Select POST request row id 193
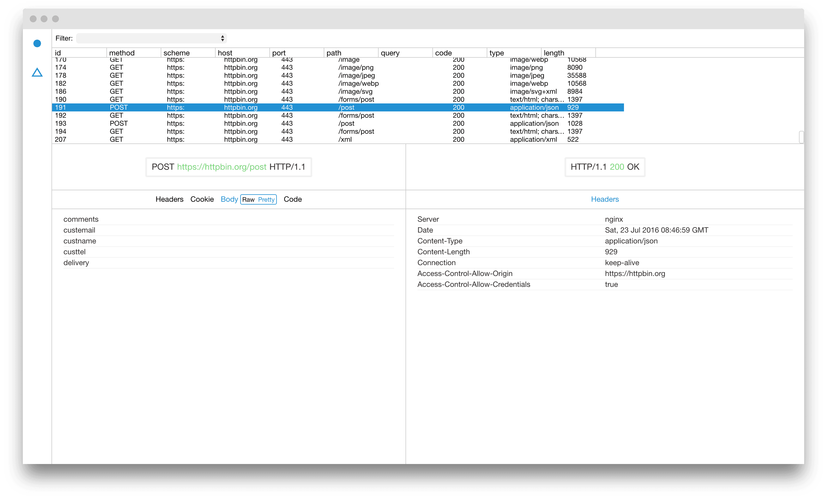827x504 pixels. (x=338, y=123)
